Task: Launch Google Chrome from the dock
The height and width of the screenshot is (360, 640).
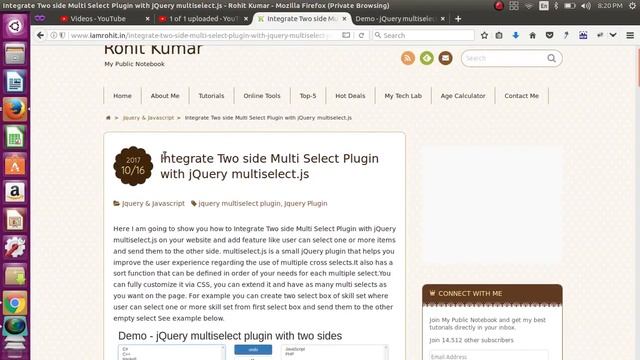Action: tap(15, 303)
